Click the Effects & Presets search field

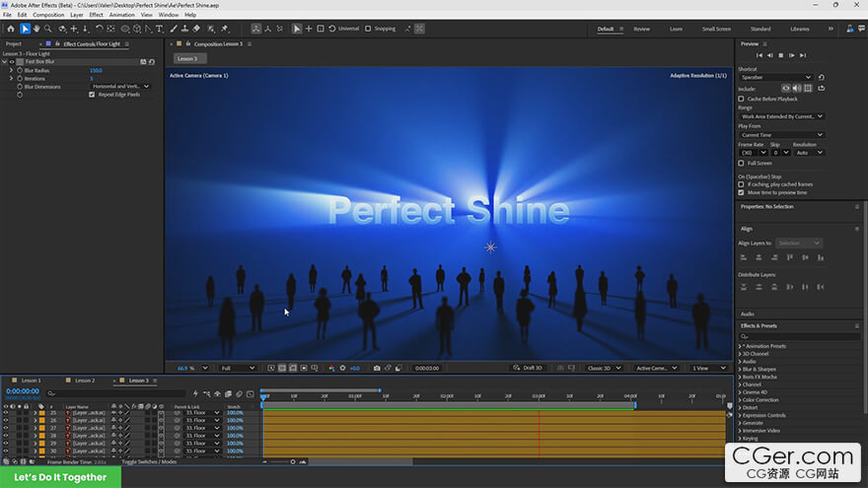(x=799, y=336)
